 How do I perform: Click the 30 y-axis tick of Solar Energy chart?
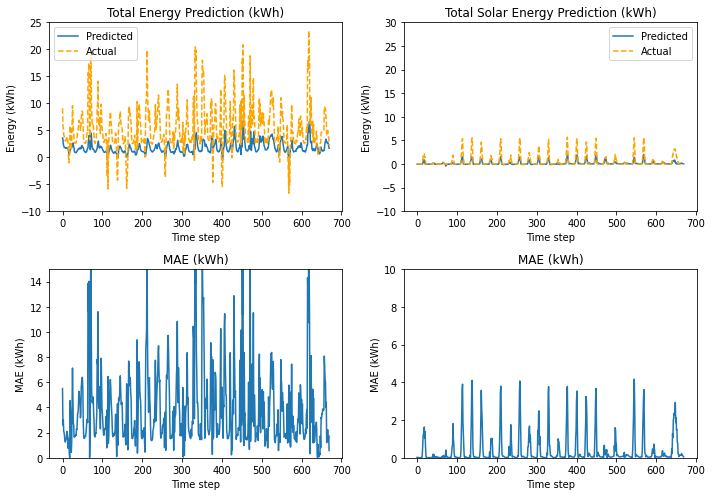click(391, 23)
